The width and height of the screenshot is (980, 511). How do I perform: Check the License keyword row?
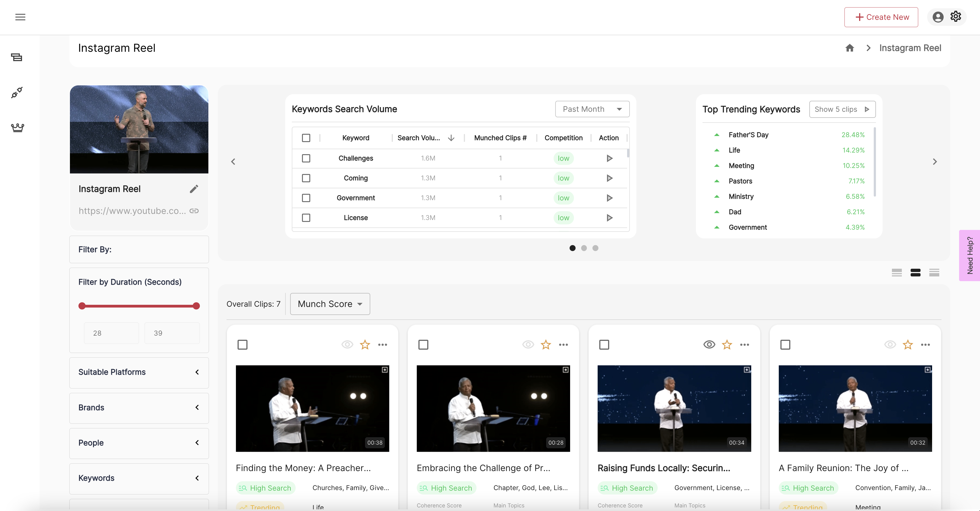tap(306, 218)
